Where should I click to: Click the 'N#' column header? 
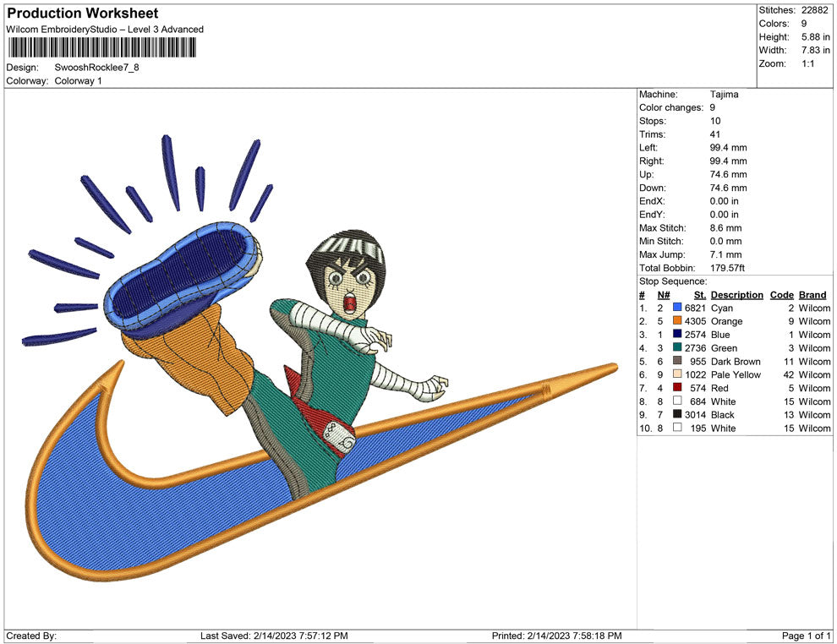tap(664, 295)
